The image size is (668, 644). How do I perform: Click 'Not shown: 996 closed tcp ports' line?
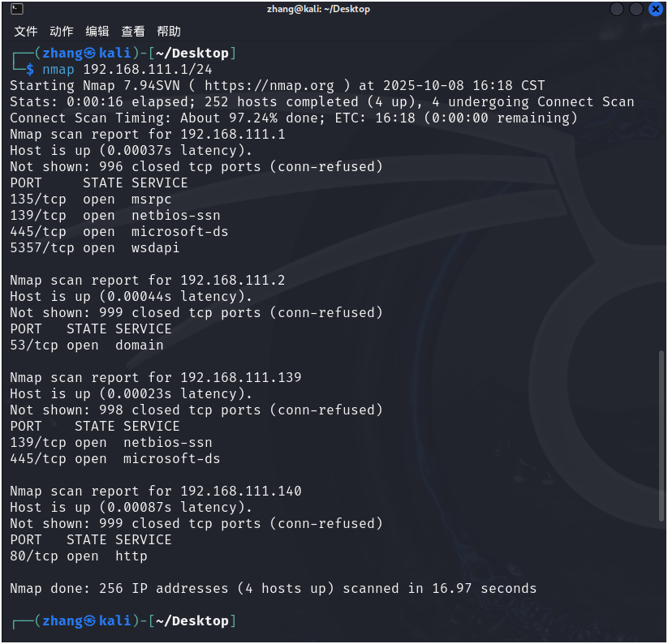point(196,166)
